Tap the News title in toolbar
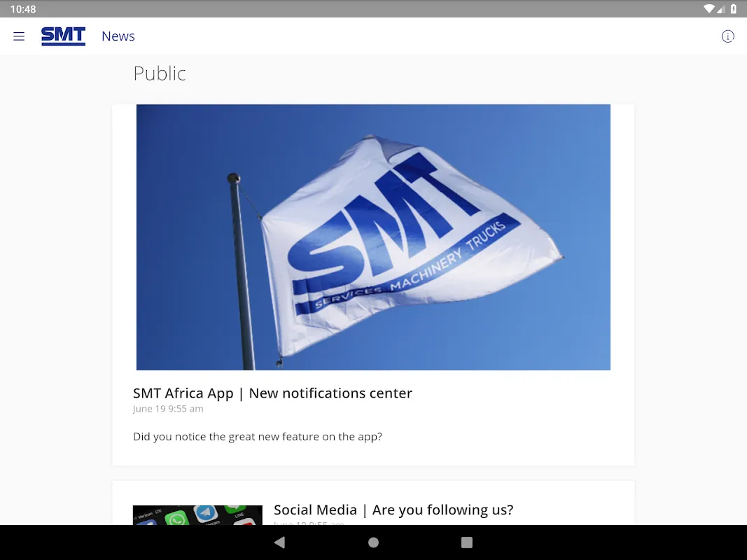Screen dimensions: 747x560 coord(118,36)
